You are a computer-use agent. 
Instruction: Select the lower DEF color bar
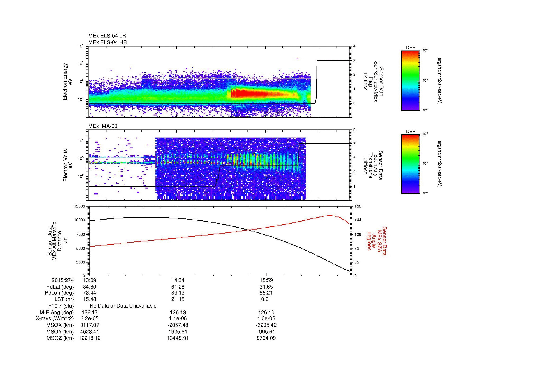[410, 164]
